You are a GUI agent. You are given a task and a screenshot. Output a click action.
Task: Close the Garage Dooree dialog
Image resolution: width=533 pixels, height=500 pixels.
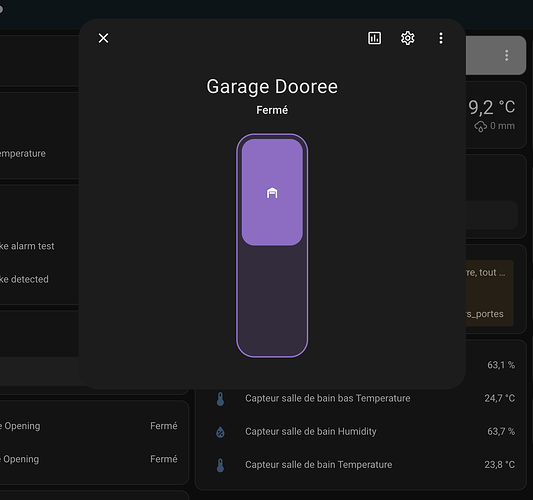coord(103,38)
